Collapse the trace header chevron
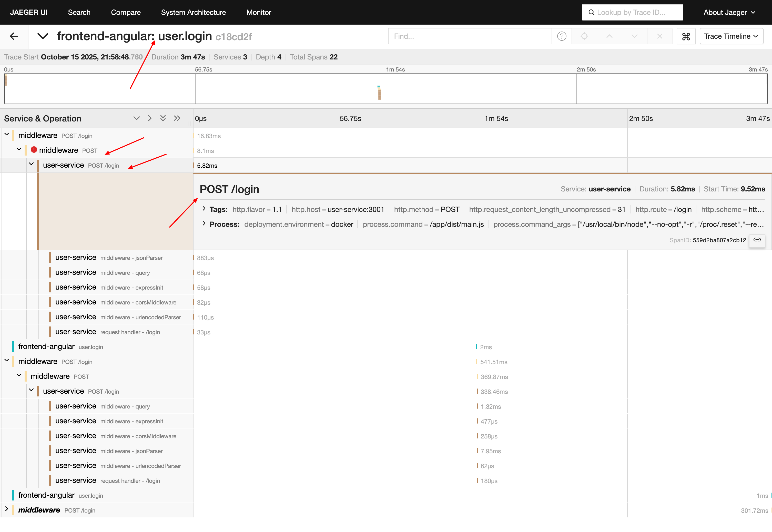 point(43,36)
